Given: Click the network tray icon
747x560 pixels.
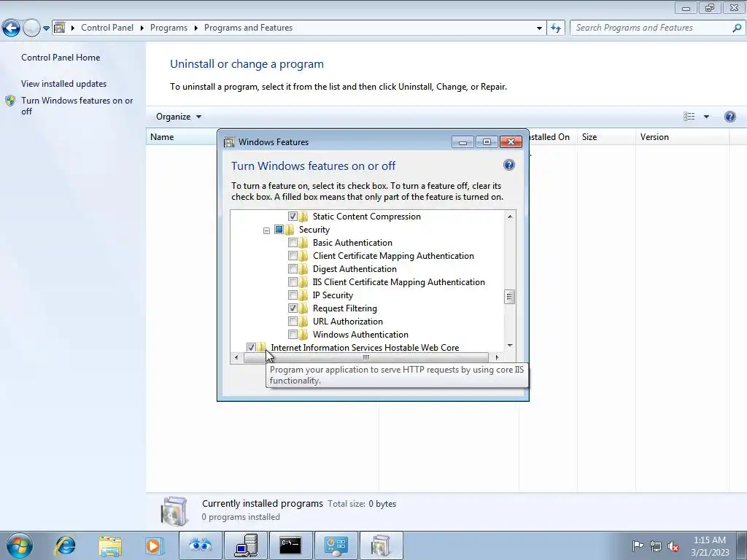Looking at the screenshot, I should point(656,546).
